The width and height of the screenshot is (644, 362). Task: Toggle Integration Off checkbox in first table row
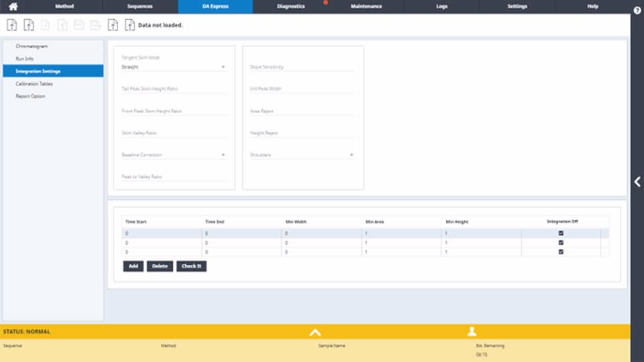(561, 233)
